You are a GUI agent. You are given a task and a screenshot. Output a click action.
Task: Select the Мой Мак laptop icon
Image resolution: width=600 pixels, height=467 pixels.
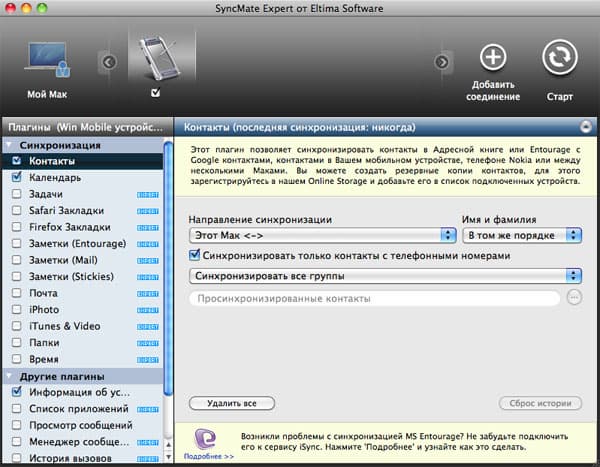coord(47,60)
